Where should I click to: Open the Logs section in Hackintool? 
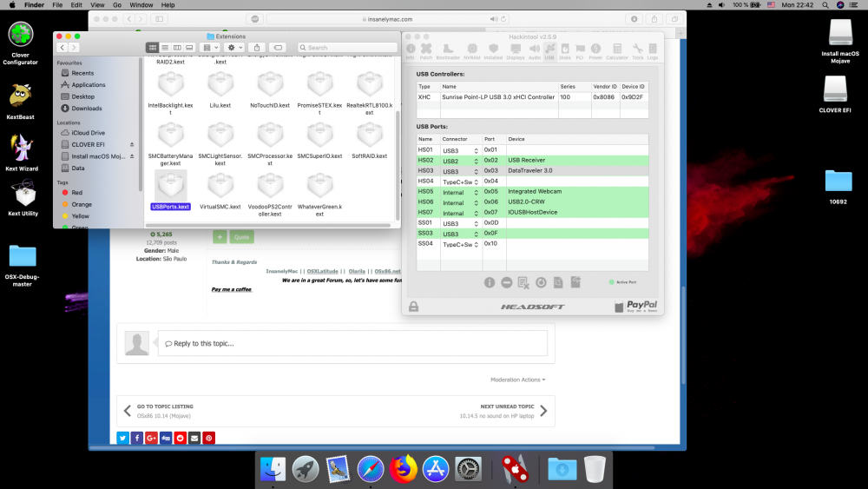653,51
